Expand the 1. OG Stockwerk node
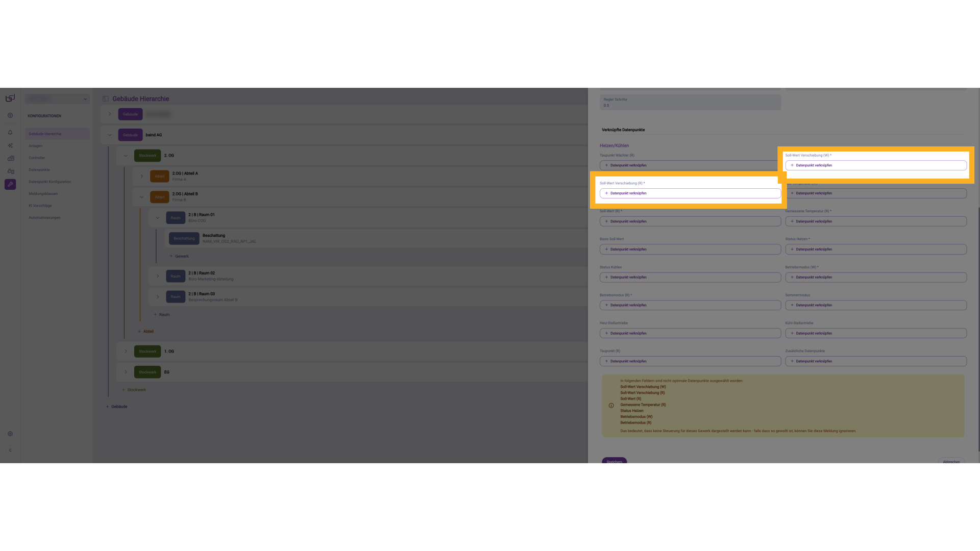The width and height of the screenshot is (980, 551). (126, 352)
